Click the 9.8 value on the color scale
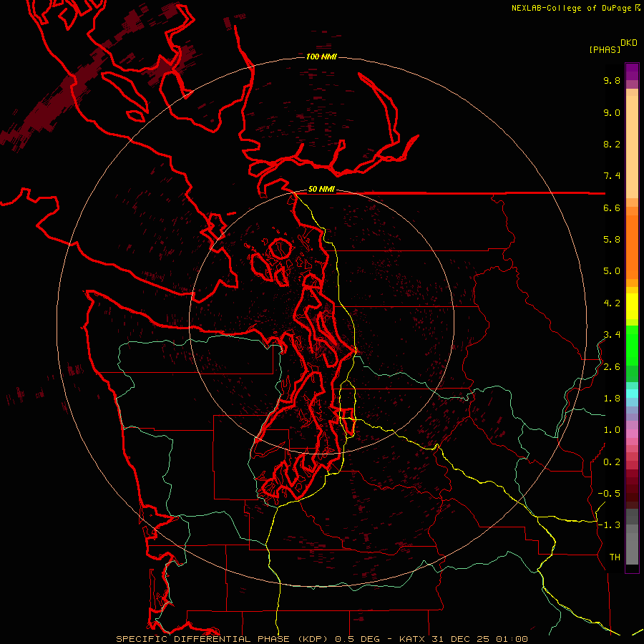Image resolution: width=644 pixels, height=644 pixels. (612, 80)
